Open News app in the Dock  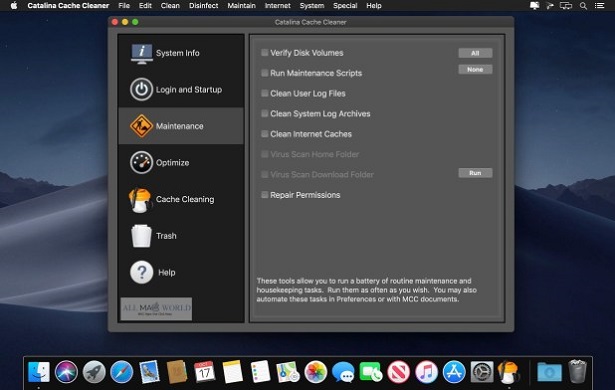(x=398, y=372)
